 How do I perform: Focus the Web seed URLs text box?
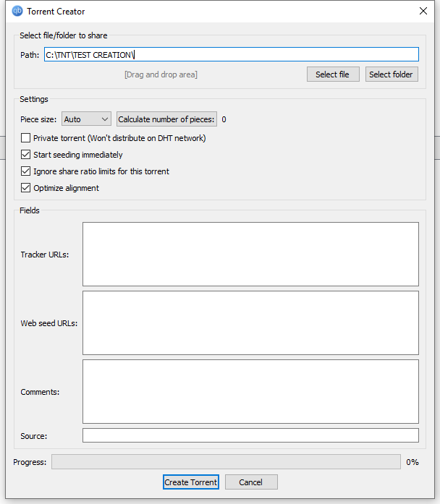250,323
